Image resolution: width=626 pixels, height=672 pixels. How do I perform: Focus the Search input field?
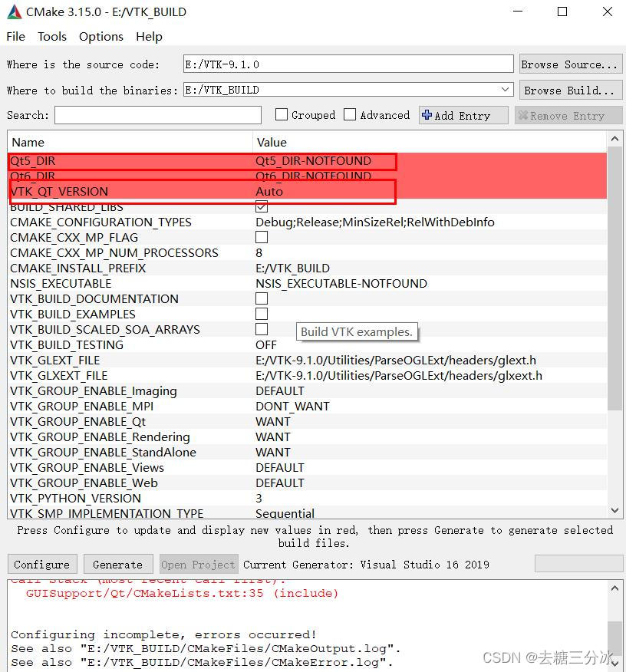point(158,115)
